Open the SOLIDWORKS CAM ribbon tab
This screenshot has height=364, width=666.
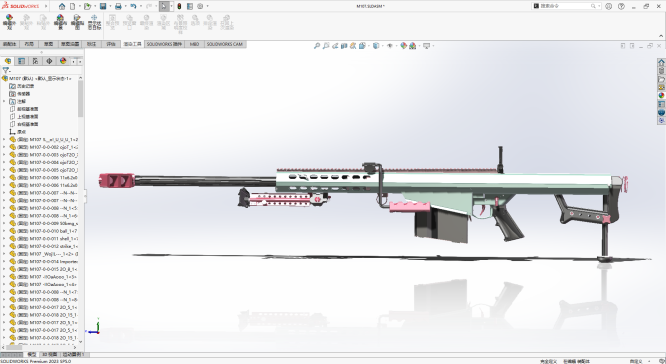tap(224, 44)
